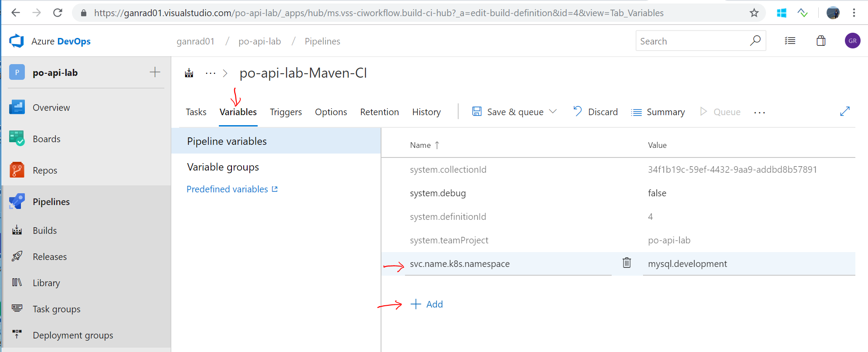Open the Options tab
Image resolution: width=868 pixels, height=352 pixels.
pos(331,112)
